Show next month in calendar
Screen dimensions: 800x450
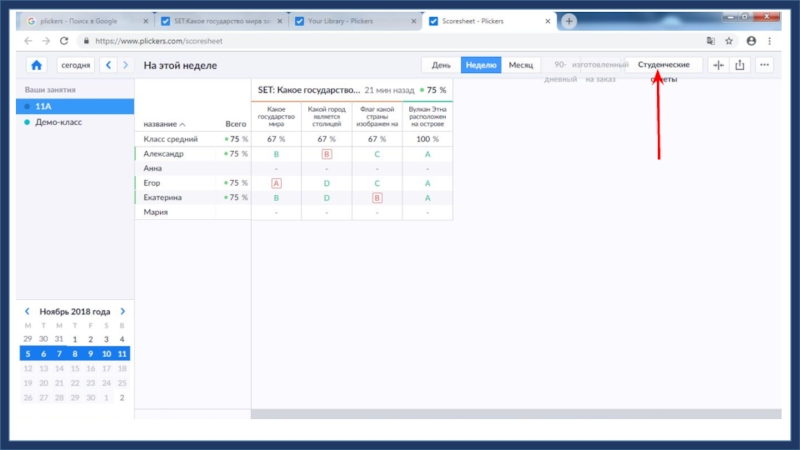tap(123, 312)
